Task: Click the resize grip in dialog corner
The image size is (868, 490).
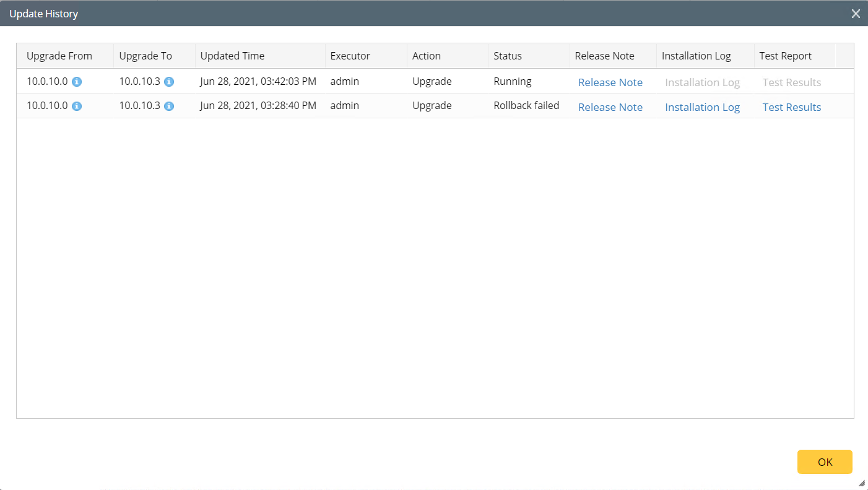Action: point(861,483)
